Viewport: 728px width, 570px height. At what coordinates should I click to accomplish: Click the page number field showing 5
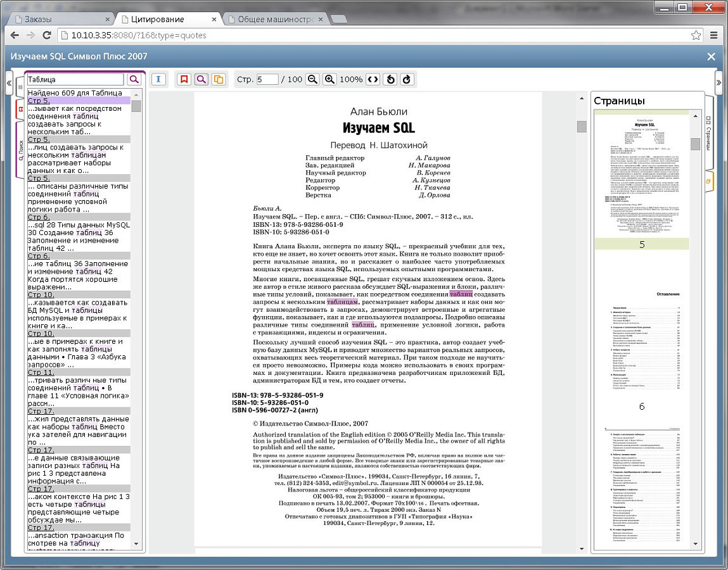(267, 79)
